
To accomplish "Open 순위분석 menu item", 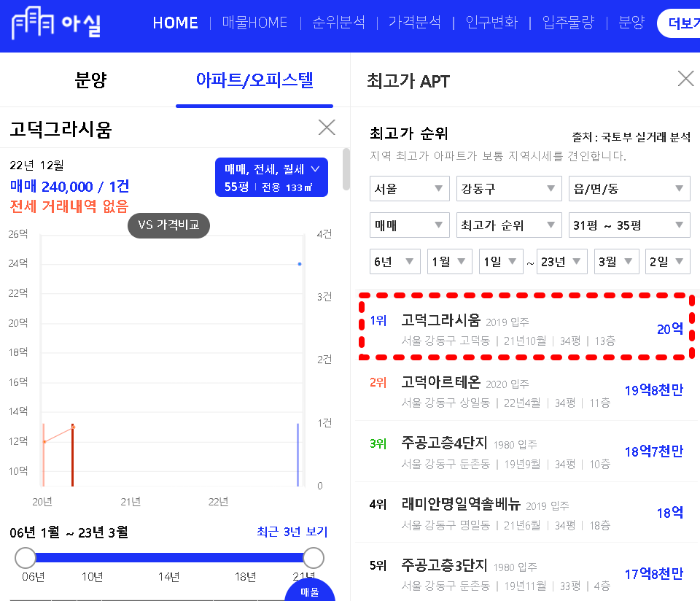I will [x=339, y=23].
